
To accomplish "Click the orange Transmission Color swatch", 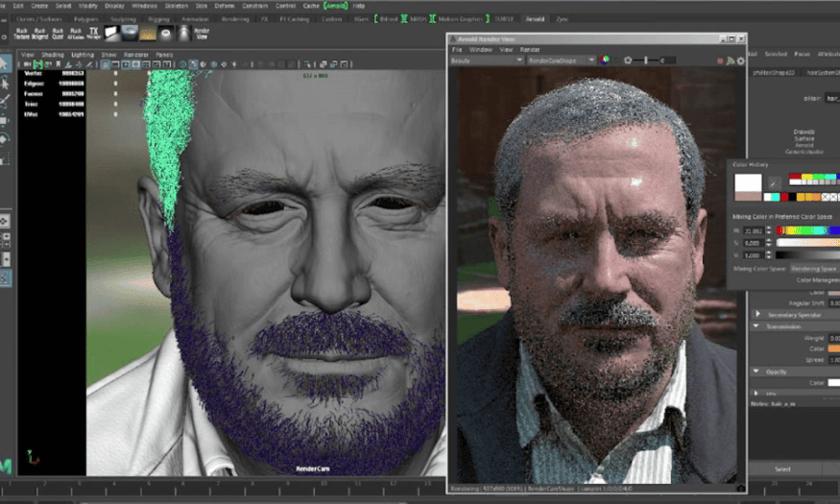I will 834,348.
